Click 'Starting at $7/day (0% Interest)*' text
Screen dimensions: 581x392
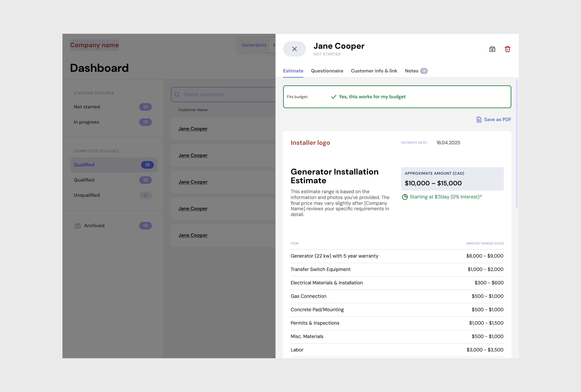pyautogui.click(x=446, y=197)
